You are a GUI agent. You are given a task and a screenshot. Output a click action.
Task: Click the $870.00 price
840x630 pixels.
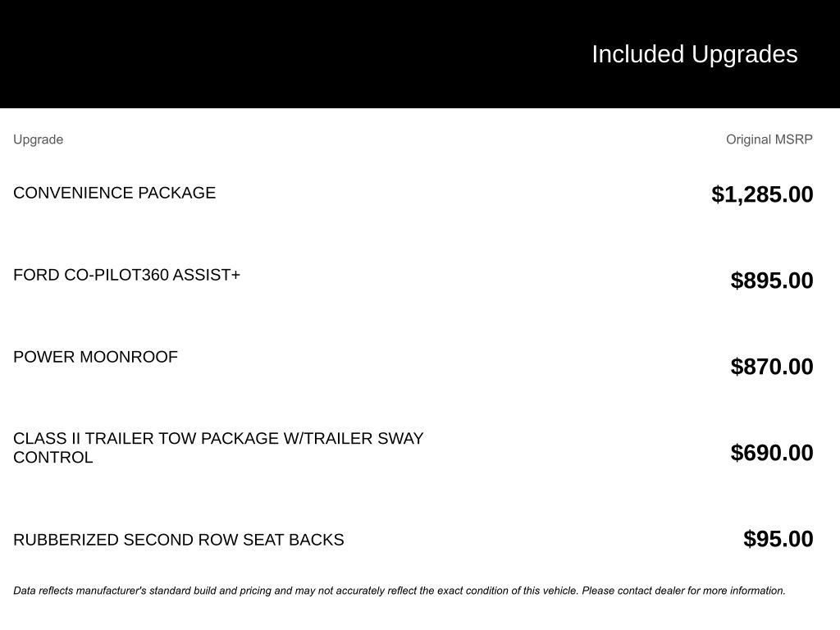point(772,367)
